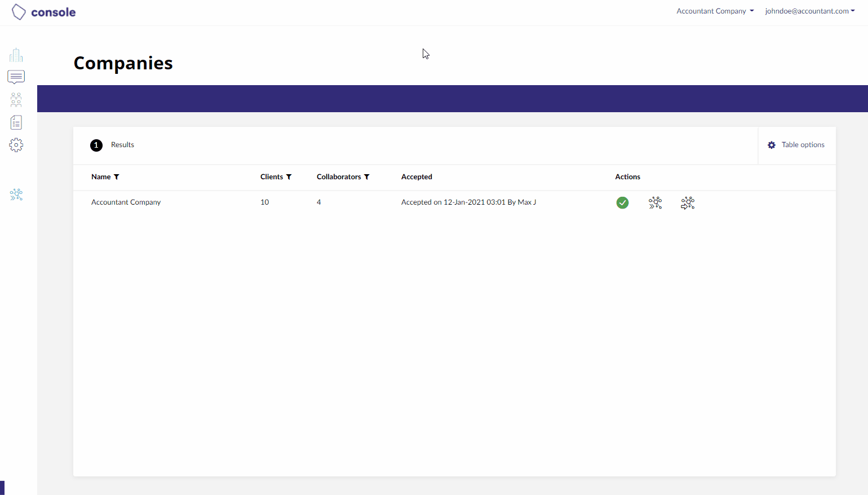
Task: Filter the Name column
Action: click(x=117, y=177)
